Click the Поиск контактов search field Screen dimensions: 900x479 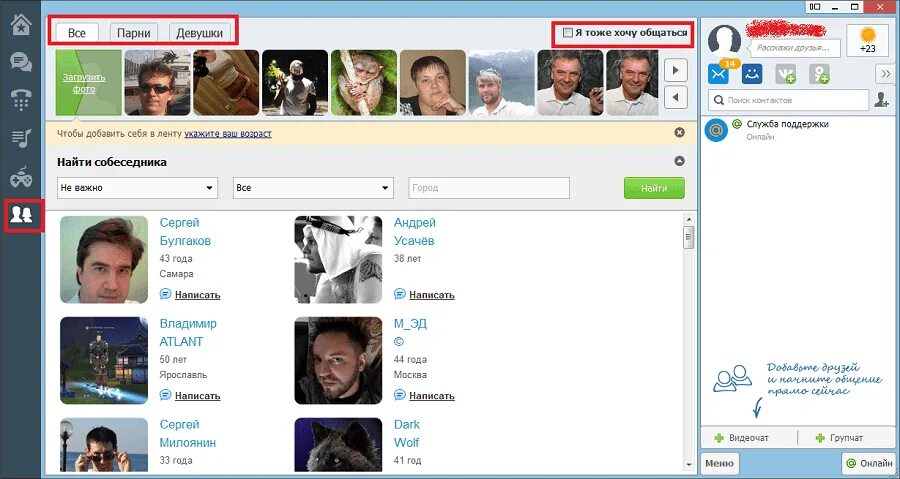(788, 100)
